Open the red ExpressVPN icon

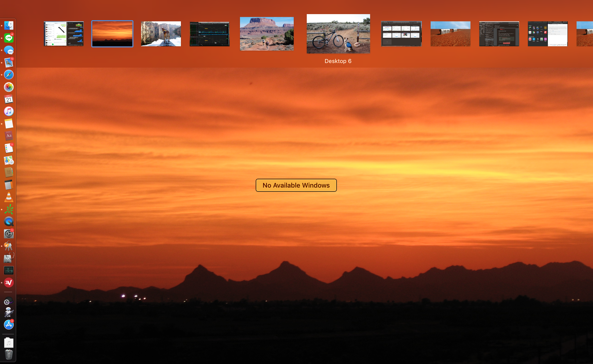pyautogui.click(x=9, y=283)
